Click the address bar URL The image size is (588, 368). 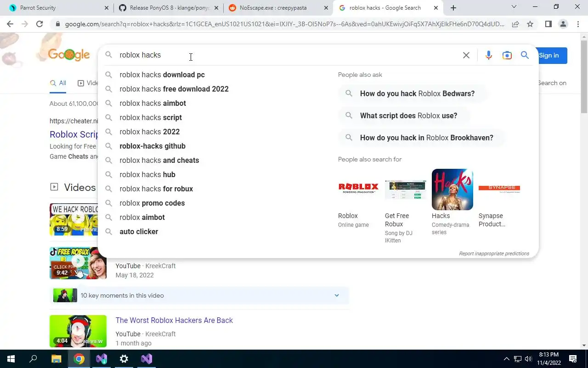pyautogui.click(x=285, y=24)
